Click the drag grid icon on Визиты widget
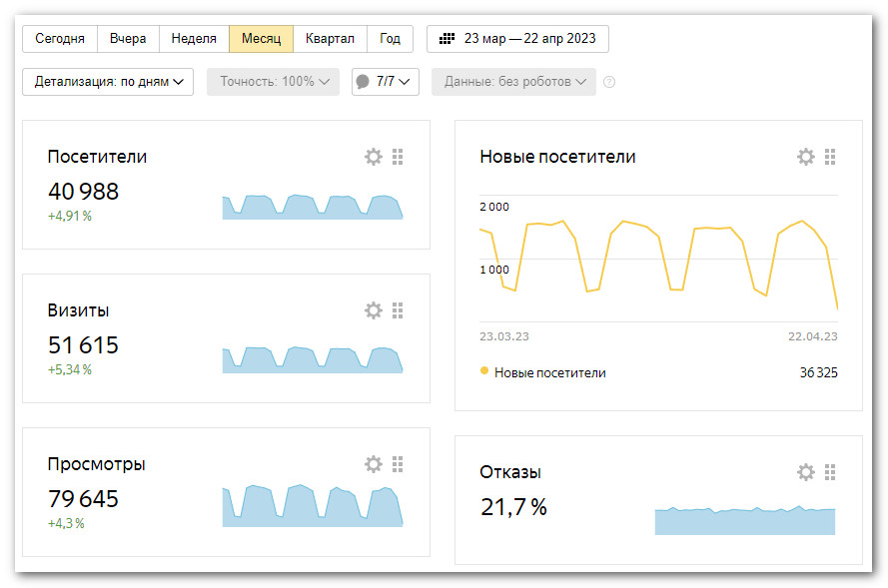 [x=398, y=310]
